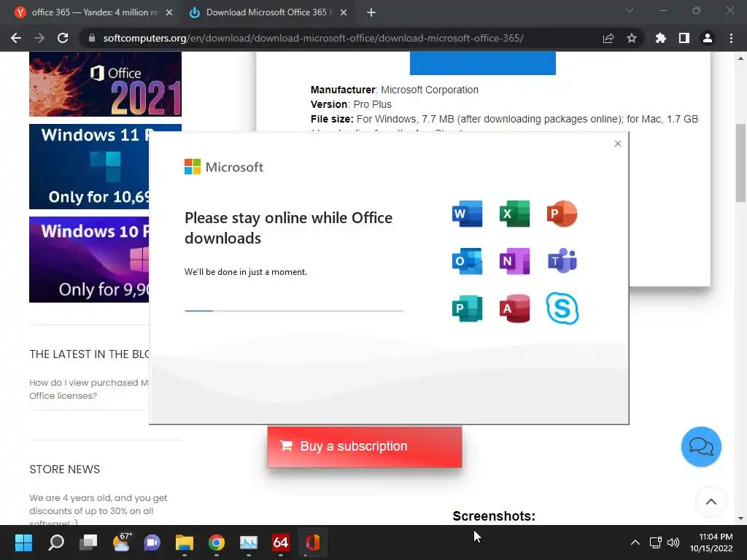Image resolution: width=747 pixels, height=560 pixels.
Task: Open the weather widget showing 67°
Action: (x=121, y=542)
